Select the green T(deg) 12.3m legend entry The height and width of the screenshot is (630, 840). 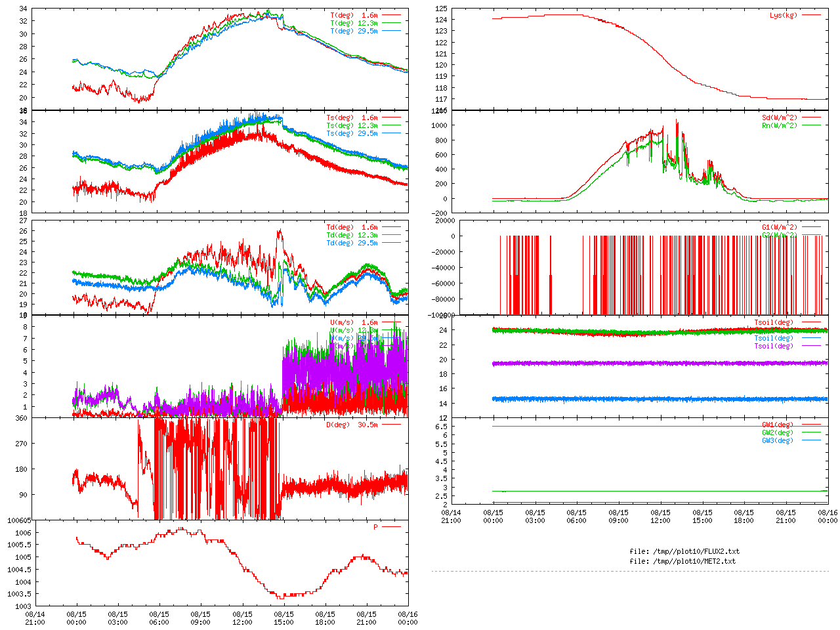tap(354, 23)
